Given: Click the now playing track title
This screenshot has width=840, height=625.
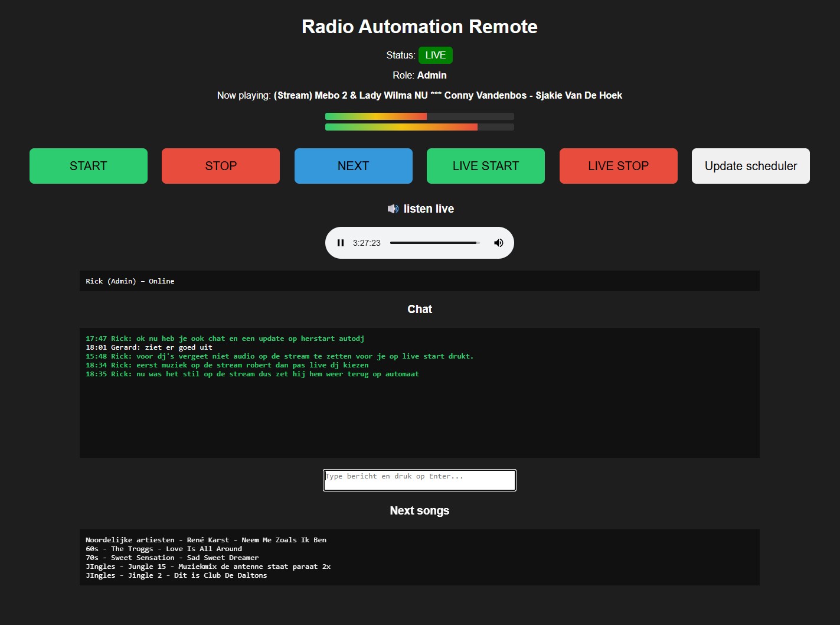Looking at the screenshot, I should [447, 96].
